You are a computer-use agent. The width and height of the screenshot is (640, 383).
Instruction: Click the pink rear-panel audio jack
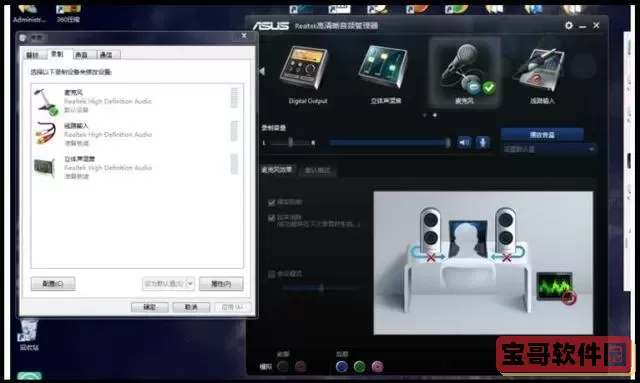[377, 366]
